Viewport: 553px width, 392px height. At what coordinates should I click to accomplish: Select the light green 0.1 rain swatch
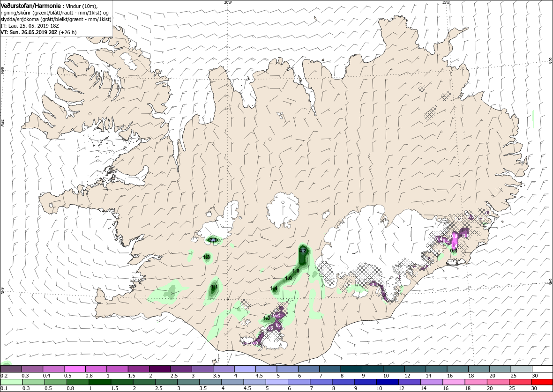coord(11,382)
